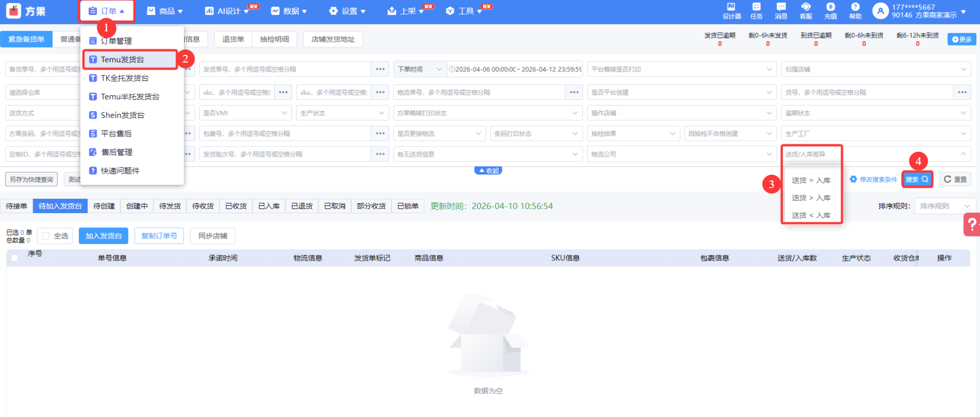Open the 归属店铺 store dropdown

875,69
